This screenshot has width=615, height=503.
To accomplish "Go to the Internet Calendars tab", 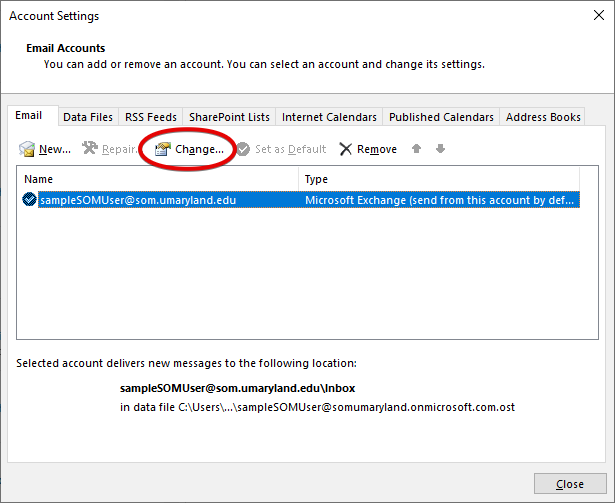I will [329, 117].
